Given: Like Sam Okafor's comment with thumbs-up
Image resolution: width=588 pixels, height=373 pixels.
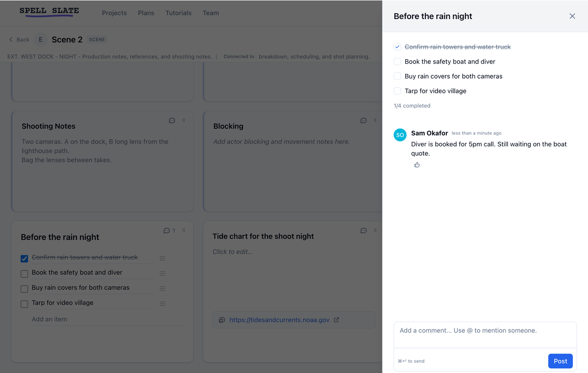Looking at the screenshot, I should coord(417,165).
